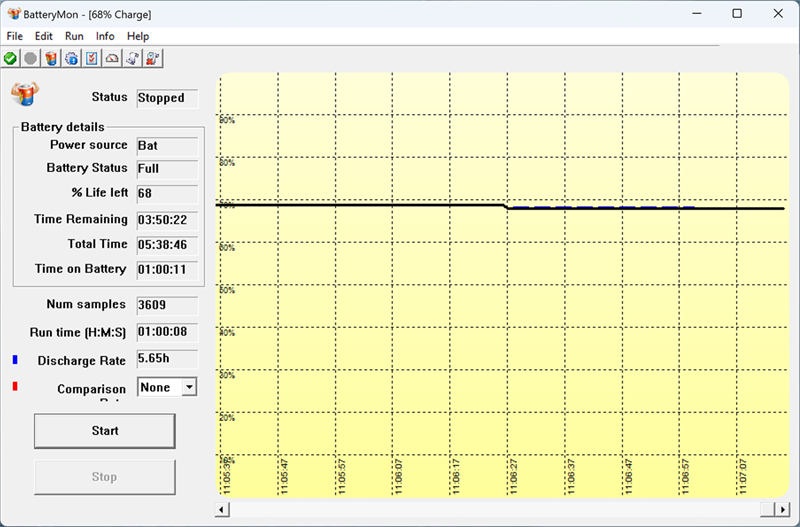Click the Comparison combo box showing None

coord(167,387)
